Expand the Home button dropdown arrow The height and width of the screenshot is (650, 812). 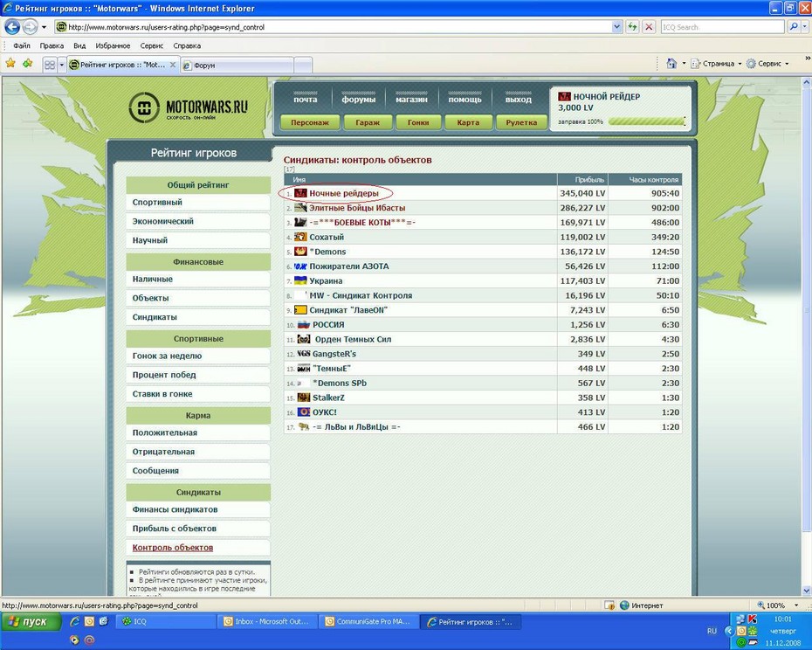pos(684,64)
